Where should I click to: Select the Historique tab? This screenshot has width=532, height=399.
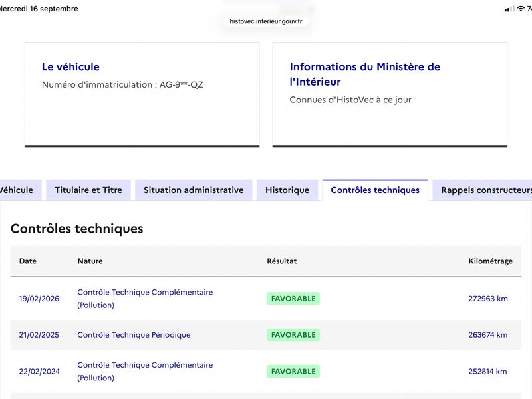pos(287,190)
